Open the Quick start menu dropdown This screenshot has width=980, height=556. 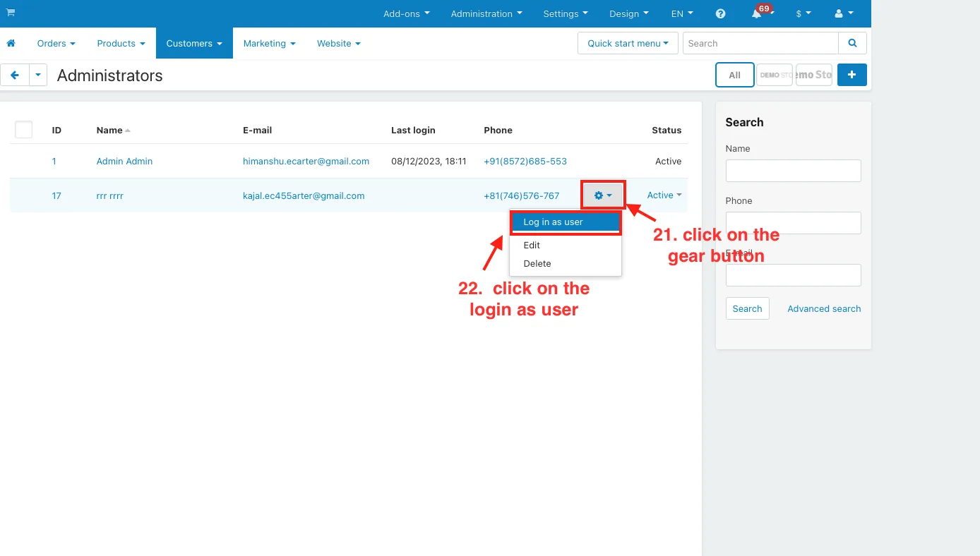coord(628,43)
